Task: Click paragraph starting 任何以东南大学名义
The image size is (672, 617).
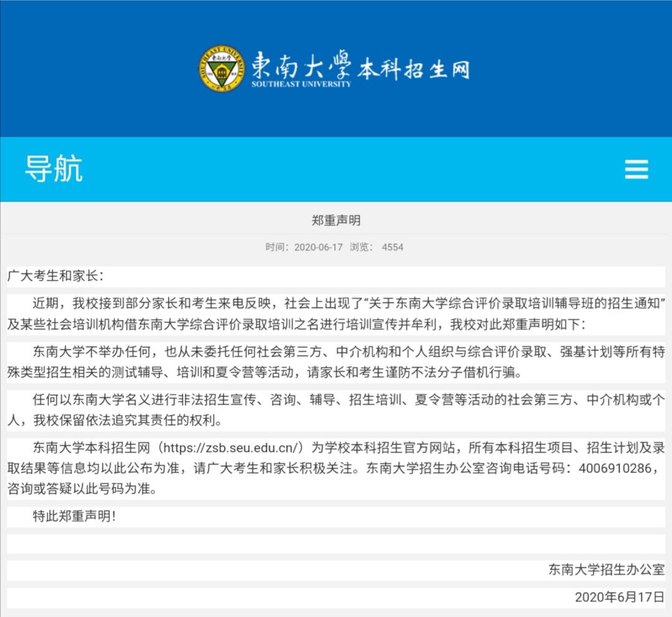Action: [x=336, y=410]
